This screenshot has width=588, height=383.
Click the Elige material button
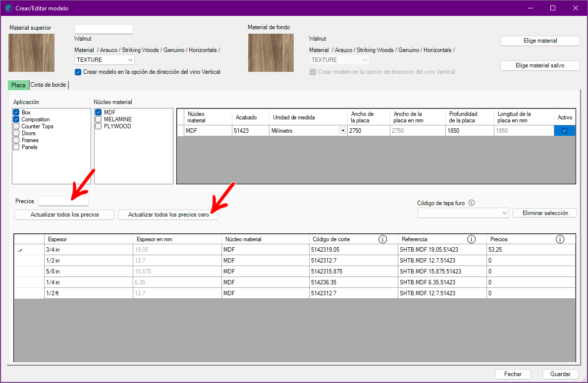540,41
